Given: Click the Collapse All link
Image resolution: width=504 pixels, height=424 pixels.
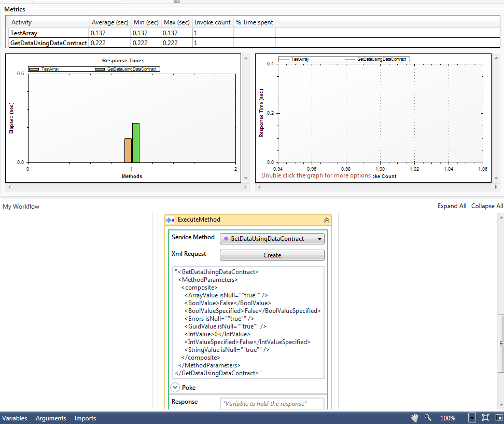Looking at the screenshot, I should coord(487,206).
